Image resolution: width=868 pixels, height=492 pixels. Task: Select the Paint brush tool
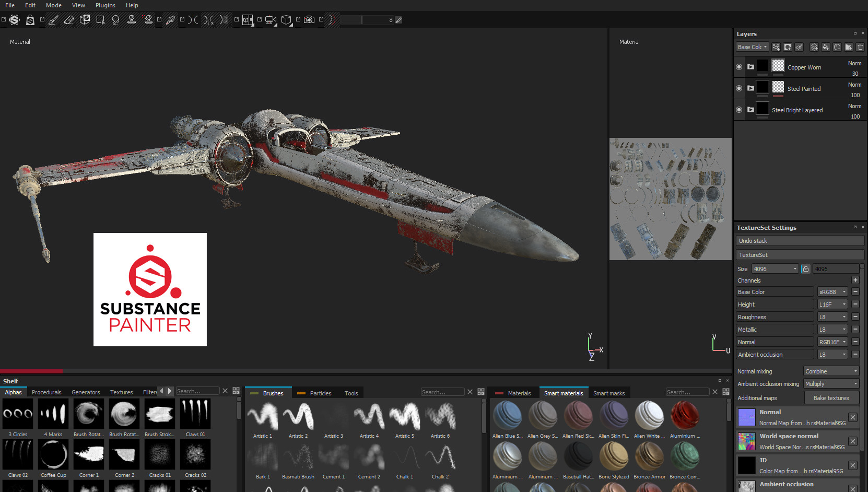[53, 20]
